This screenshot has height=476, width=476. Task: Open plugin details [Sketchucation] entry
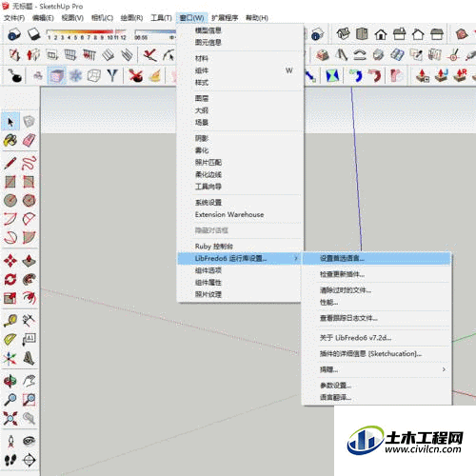click(x=376, y=353)
